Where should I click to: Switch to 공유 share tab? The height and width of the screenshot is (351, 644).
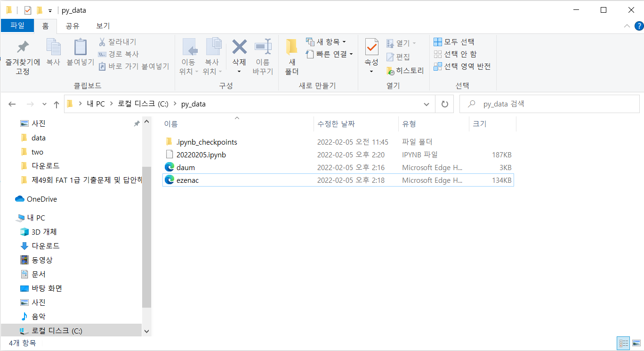pyautogui.click(x=72, y=26)
